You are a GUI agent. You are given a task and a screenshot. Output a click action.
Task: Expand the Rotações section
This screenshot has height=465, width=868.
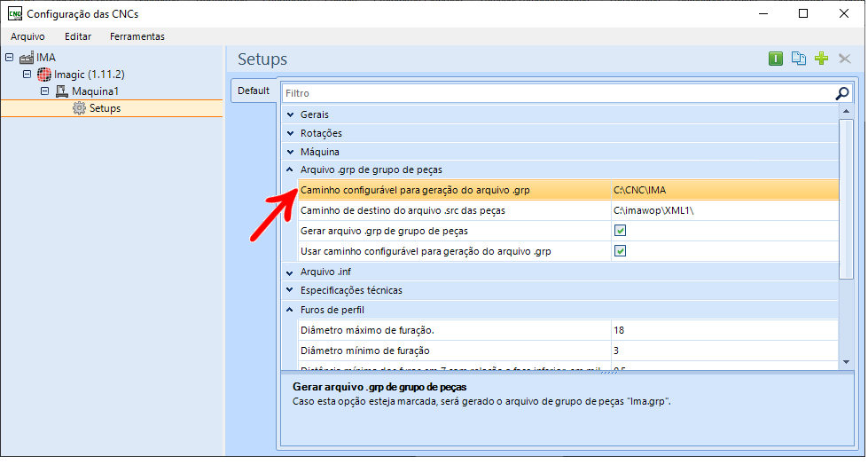pos(290,133)
